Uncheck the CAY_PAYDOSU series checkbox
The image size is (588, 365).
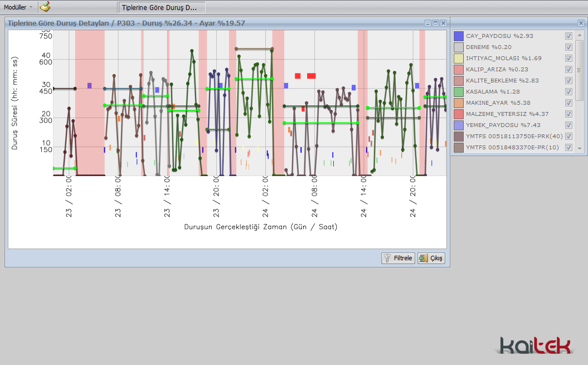click(568, 36)
